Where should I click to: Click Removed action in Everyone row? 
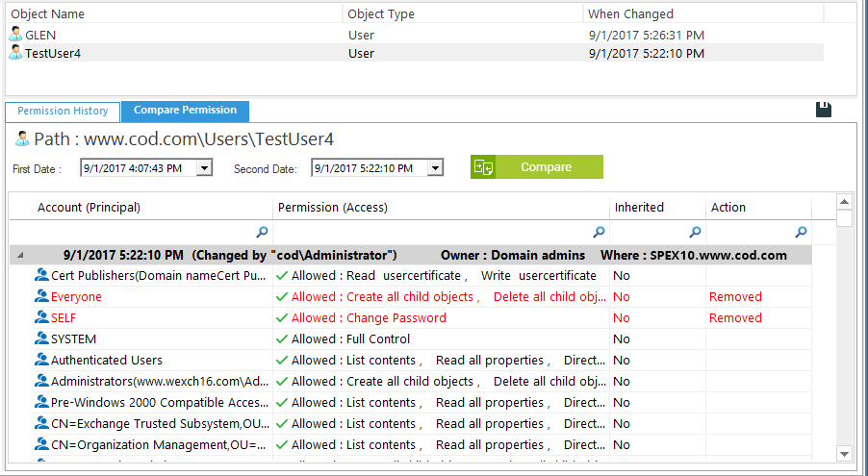[x=735, y=297]
